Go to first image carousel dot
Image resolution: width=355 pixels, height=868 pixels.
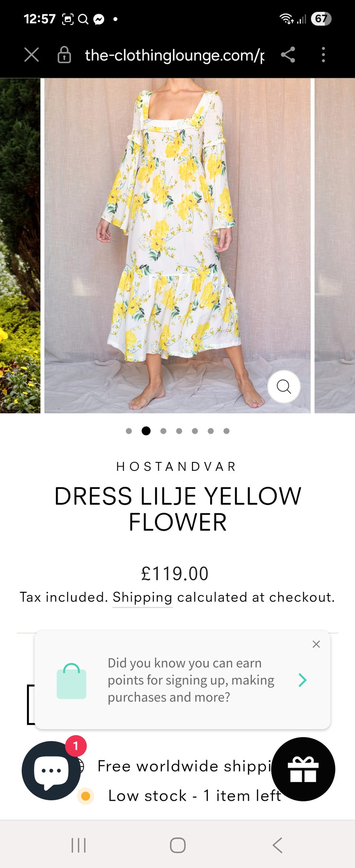(x=129, y=431)
